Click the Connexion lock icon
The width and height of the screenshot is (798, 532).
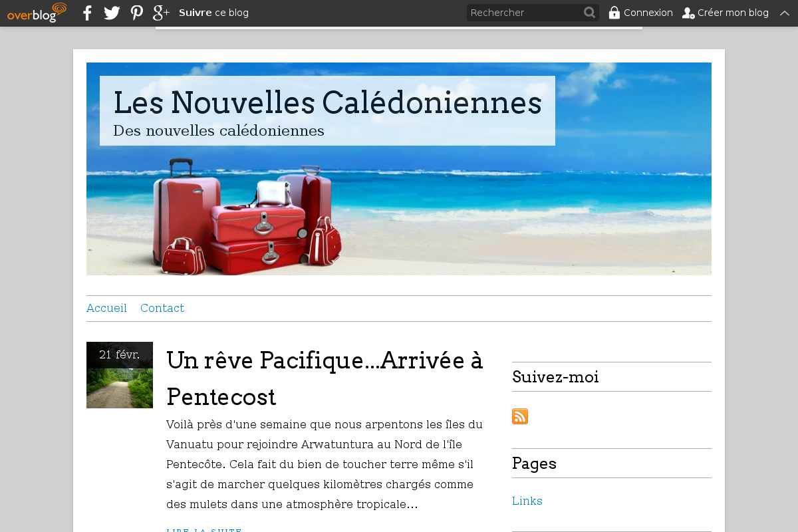(x=614, y=13)
